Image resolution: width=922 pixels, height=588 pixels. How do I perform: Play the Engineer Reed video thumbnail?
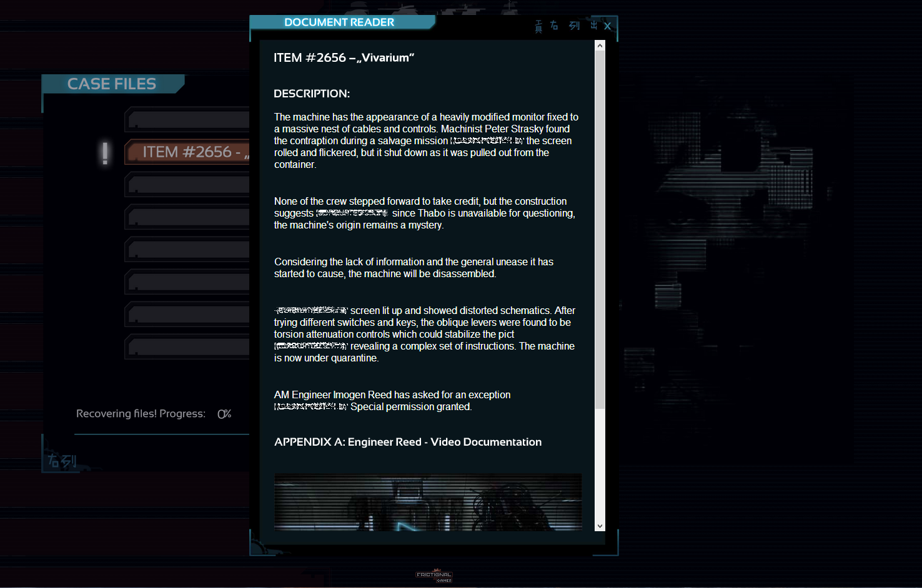click(x=428, y=502)
